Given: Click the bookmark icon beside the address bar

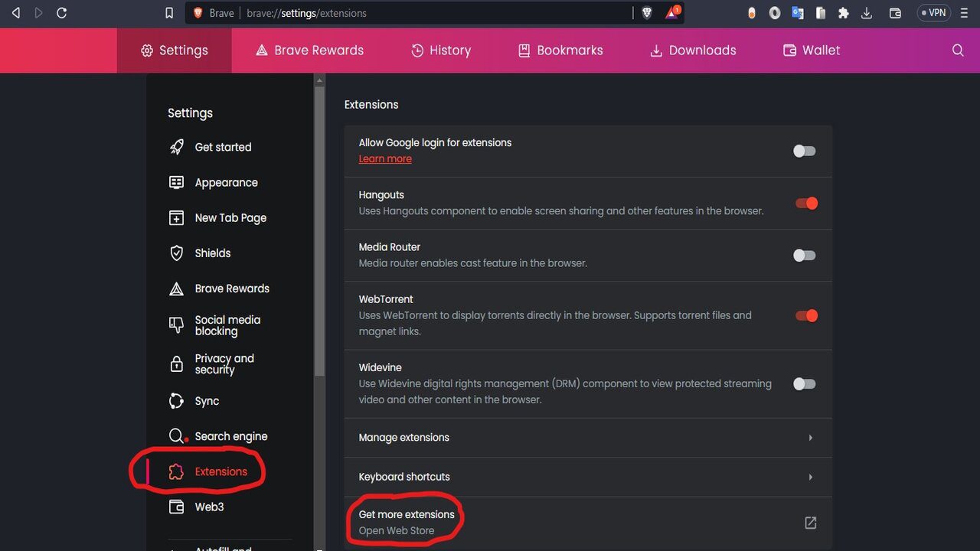Looking at the screenshot, I should click(x=169, y=13).
